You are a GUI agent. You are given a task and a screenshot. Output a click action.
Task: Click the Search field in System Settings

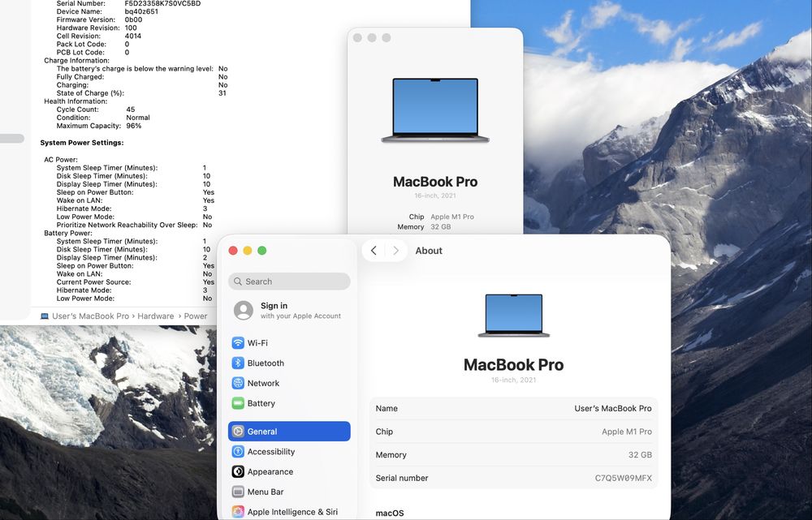(289, 281)
